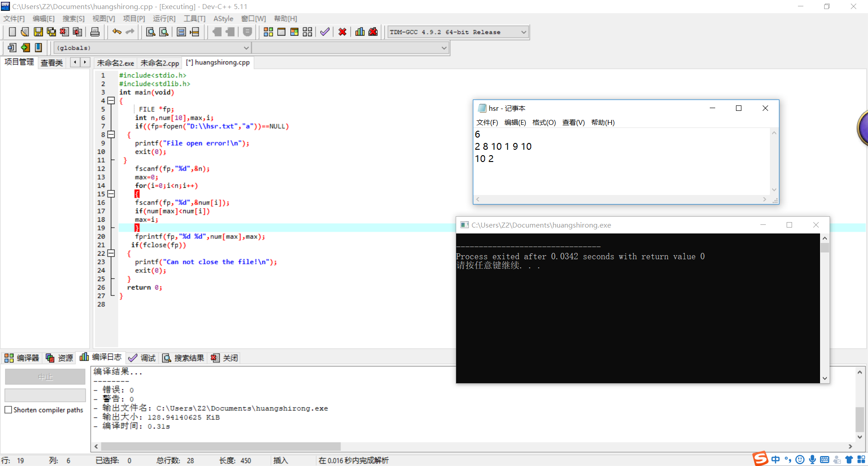Open the 调试 bottom panel tab
This screenshot has height=466, width=868.
[142, 358]
